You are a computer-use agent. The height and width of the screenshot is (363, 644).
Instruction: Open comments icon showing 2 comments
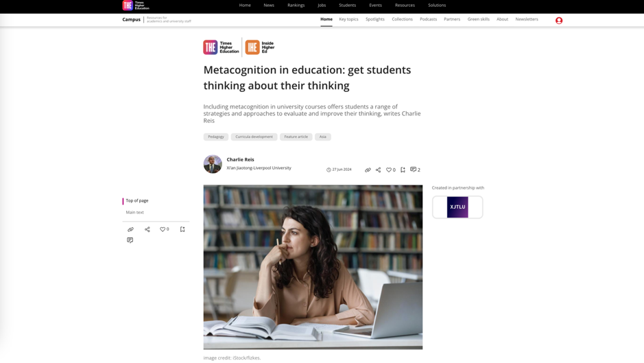click(413, 169)
